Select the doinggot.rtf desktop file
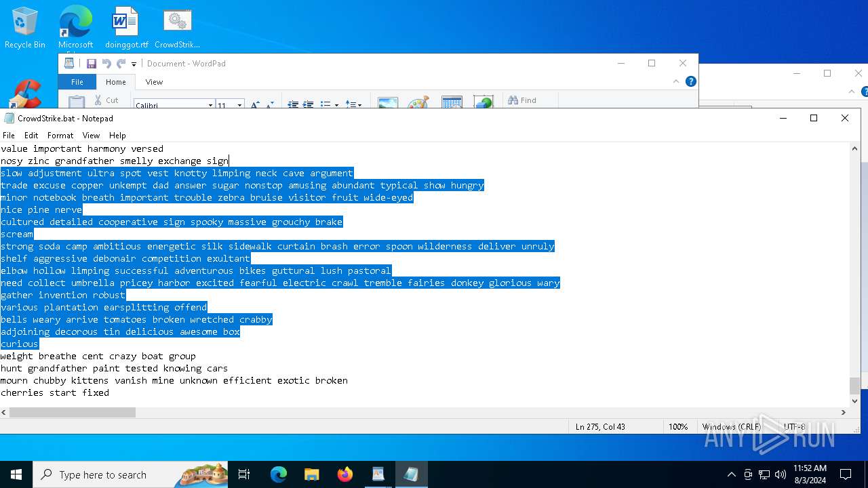The height and width of the screenshot is (488, 868). click(126, 28)
